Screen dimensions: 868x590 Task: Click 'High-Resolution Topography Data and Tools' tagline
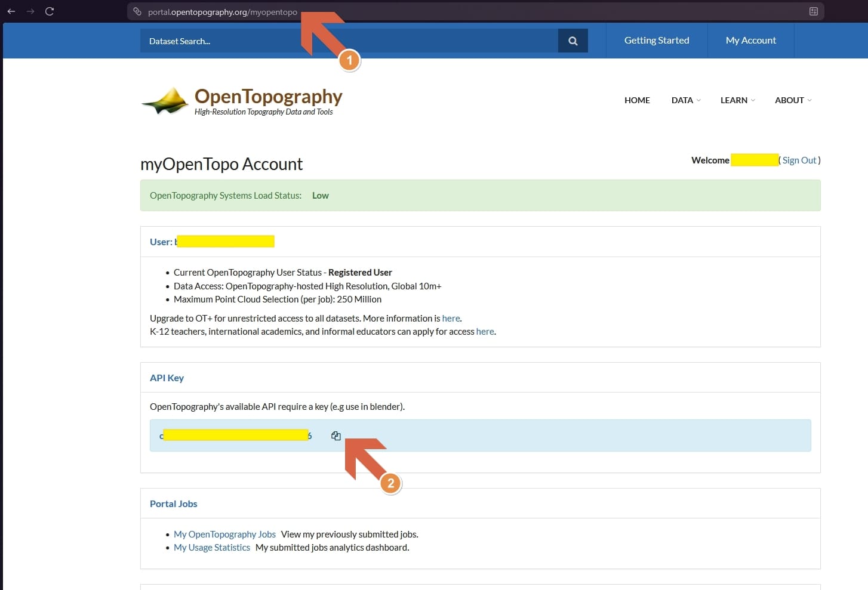(264, 112)
